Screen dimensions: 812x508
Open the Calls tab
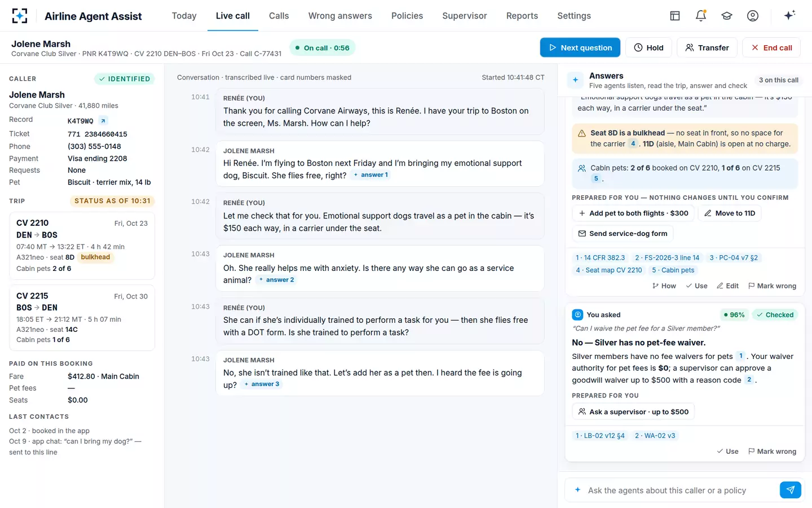click(x=279, y=16)
